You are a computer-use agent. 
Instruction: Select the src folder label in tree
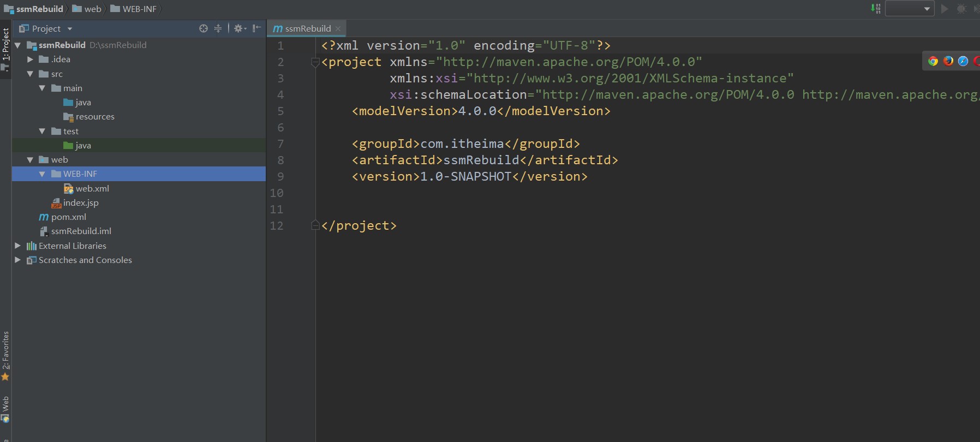coord(57,74)
